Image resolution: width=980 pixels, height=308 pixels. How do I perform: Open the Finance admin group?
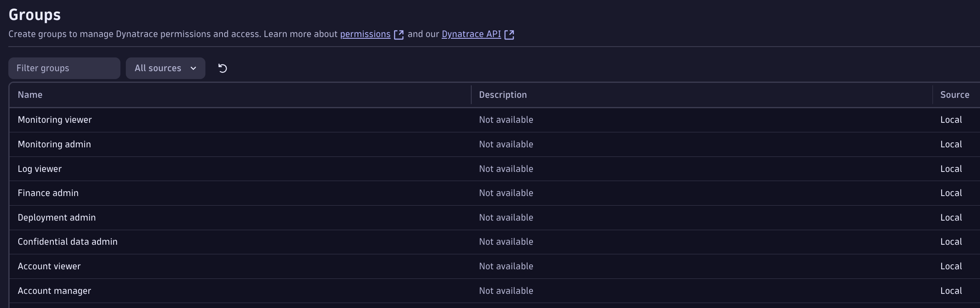pos(48,193)
